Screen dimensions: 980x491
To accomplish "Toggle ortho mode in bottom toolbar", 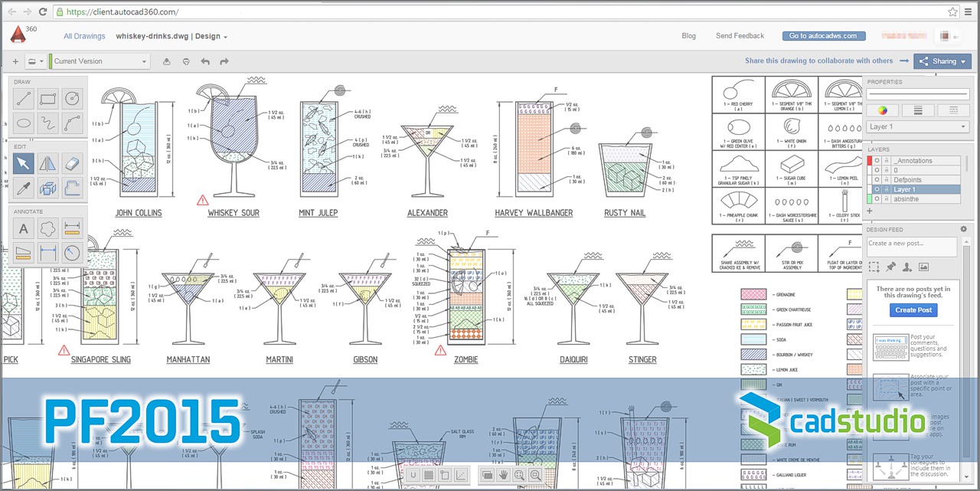I will 445,476.
